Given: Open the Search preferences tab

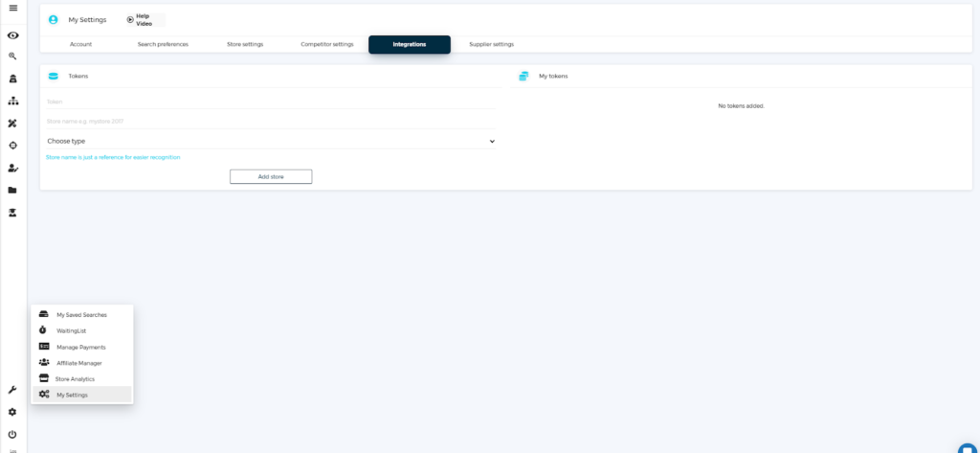Looking at the screenshot, I should pos(163,44).
